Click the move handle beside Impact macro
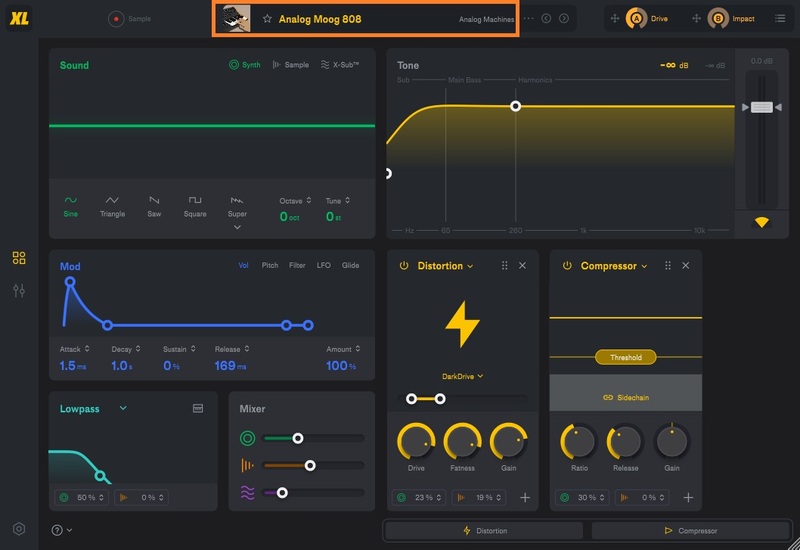Image resolution: width=800 pixels, height=550 pixels. click(696, 19)
